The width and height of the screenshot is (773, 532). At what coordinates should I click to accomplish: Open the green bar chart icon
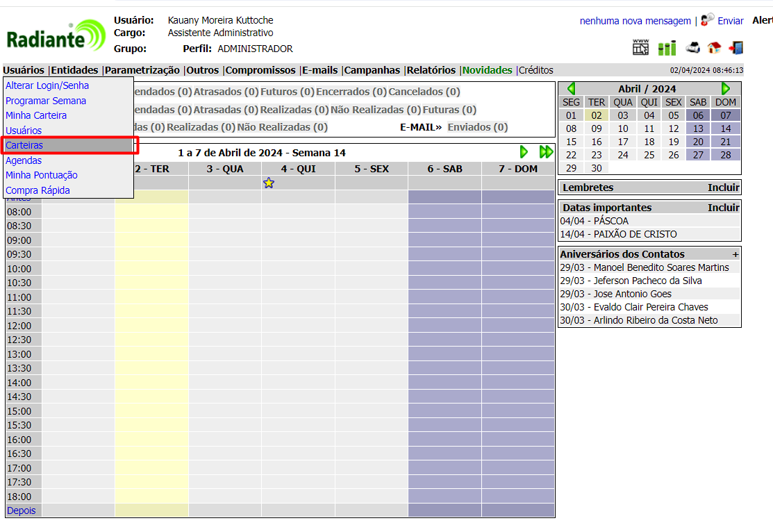[x=667, y=48]
